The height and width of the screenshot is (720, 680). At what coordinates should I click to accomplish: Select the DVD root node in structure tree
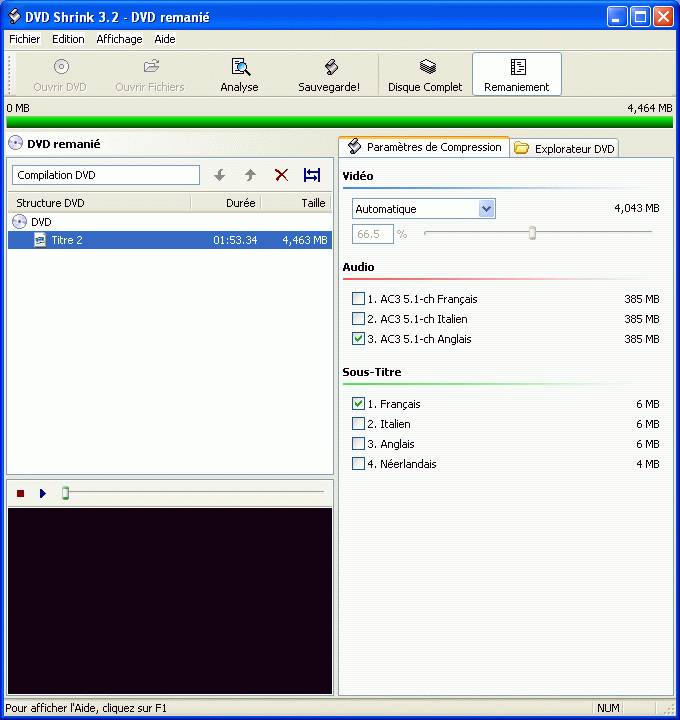[x=32, y=222]
